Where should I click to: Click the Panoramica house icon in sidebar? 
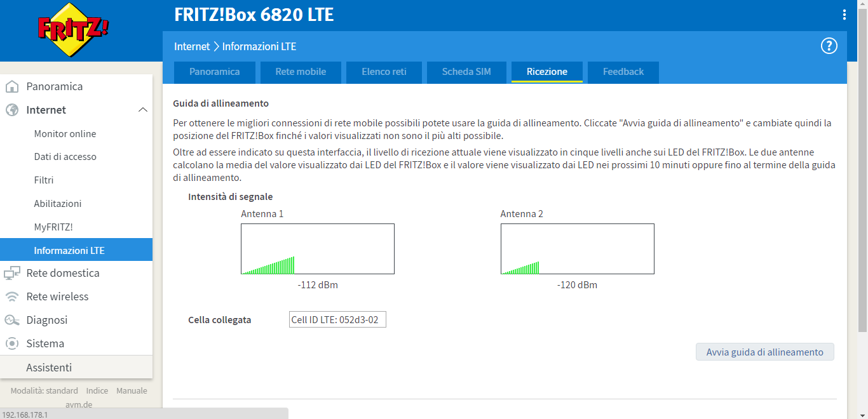(11, 86)
